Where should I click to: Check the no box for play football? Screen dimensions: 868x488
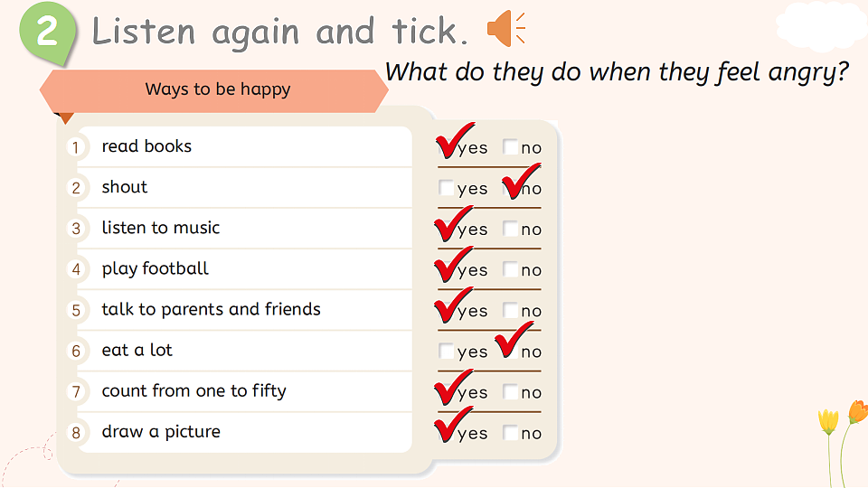[x=510, y=269]
